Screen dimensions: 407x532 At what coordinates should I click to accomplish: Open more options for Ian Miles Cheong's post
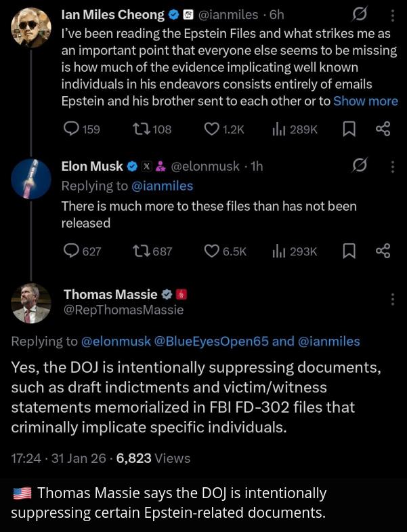(x=392, y=16)
